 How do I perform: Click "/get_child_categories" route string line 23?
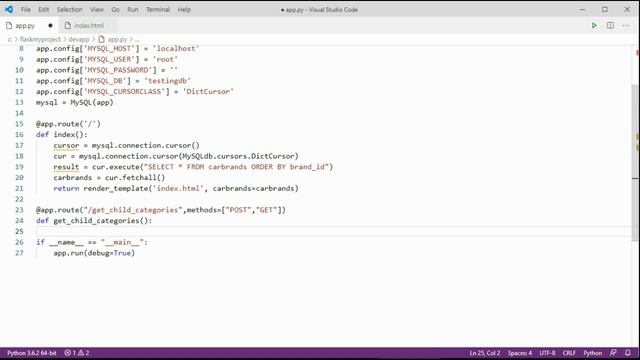tap(133, 210)
